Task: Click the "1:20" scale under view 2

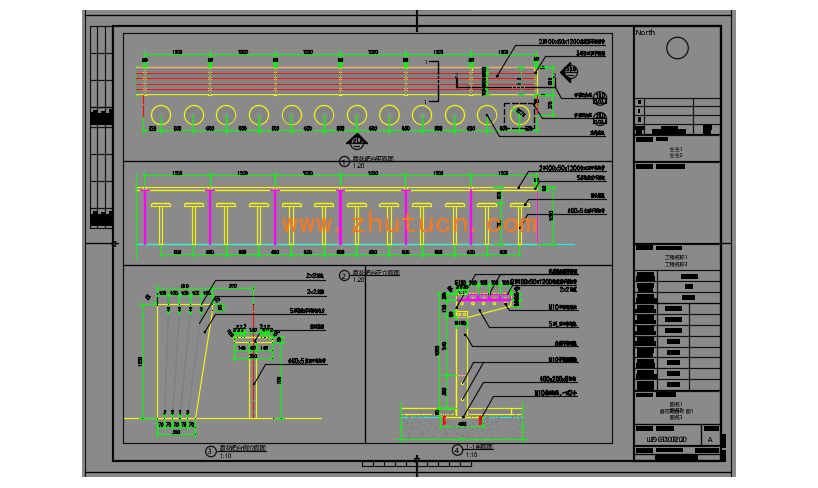Action: [x=358, y=280]
